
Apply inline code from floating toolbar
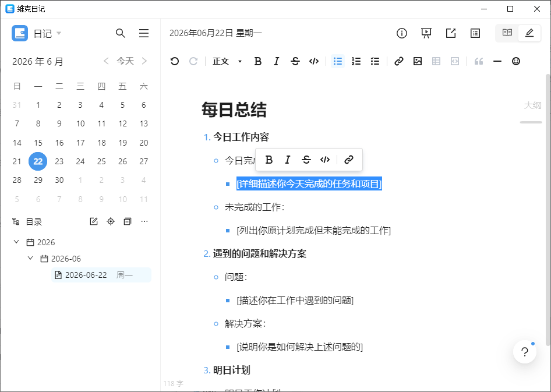[325, 160]
